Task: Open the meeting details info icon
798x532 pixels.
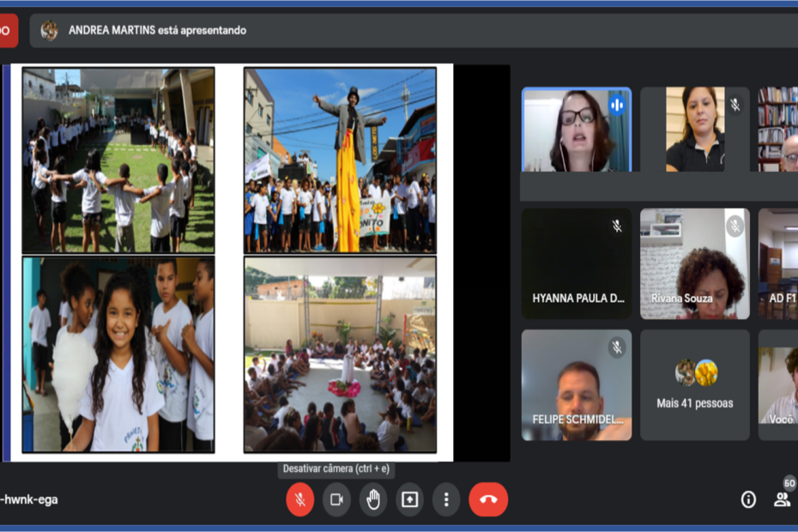Action: point(748,499)
